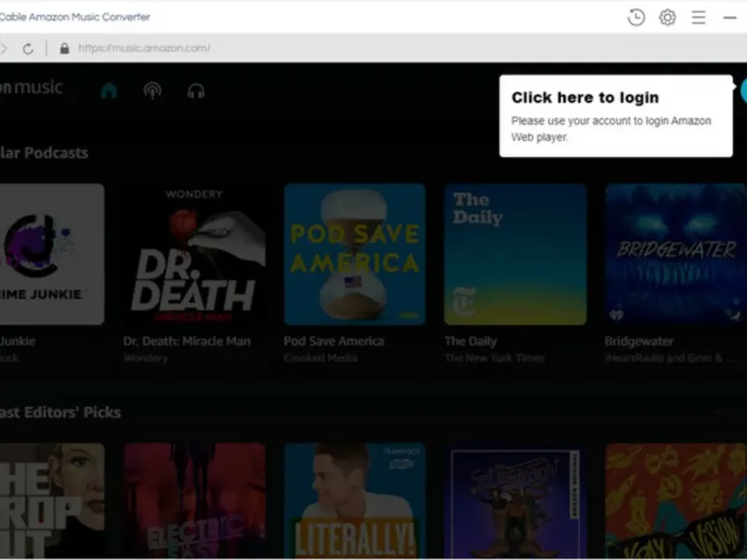
Task: Click 'The New York Times' publisher name
Action: [x=495, y=357]
